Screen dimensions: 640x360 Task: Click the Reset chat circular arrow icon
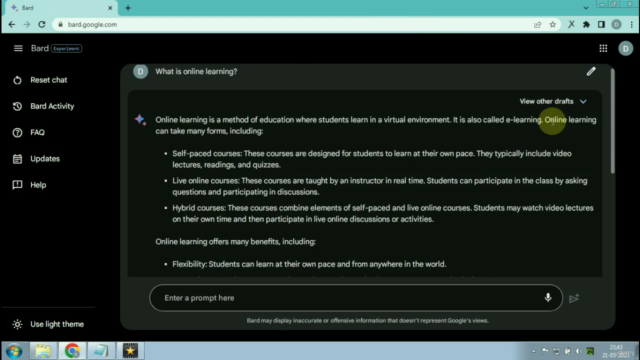(x=17, y=80)
